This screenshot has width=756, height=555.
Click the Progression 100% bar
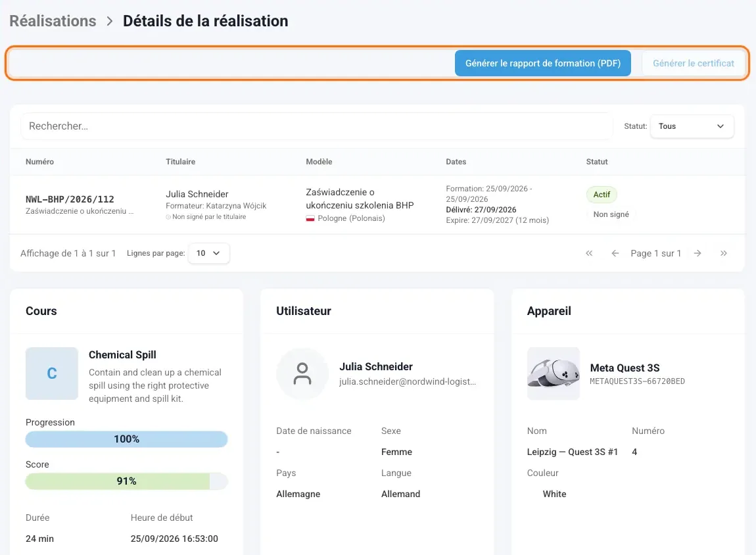click(126, 439)
